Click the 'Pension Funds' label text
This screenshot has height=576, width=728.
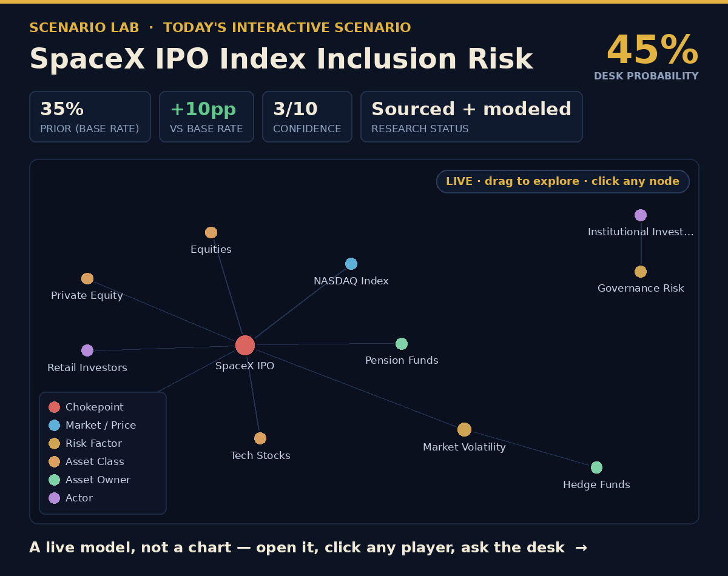(x=402, y=361)
